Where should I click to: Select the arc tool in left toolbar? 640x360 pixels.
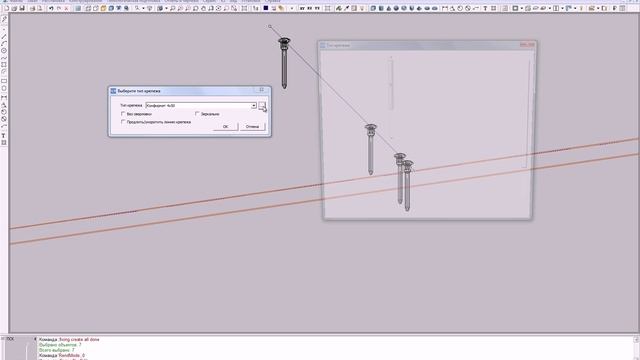(x=4, y=43)
